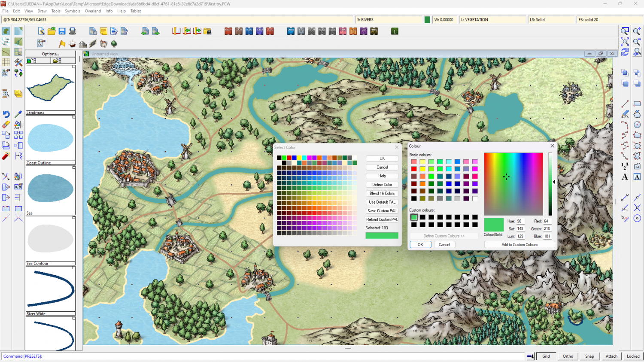
Task: Select the red basic colour swatch
Action: (414, 169)
